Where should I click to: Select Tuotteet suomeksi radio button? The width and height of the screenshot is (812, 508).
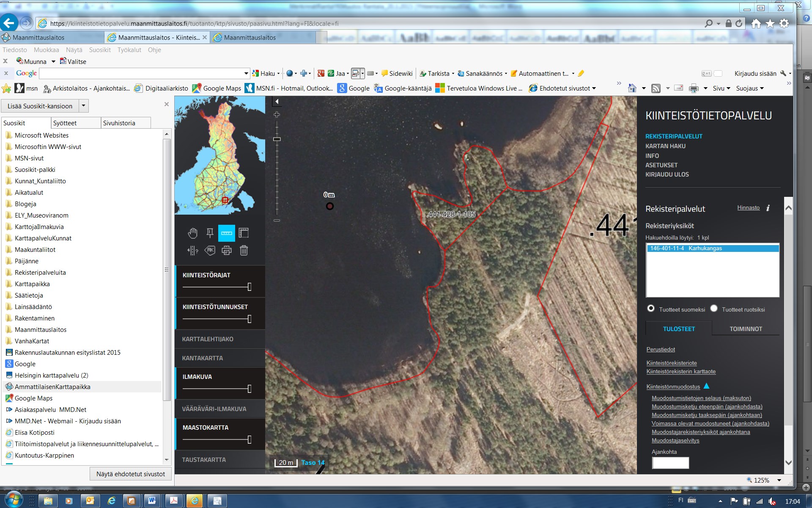(651, 309)
